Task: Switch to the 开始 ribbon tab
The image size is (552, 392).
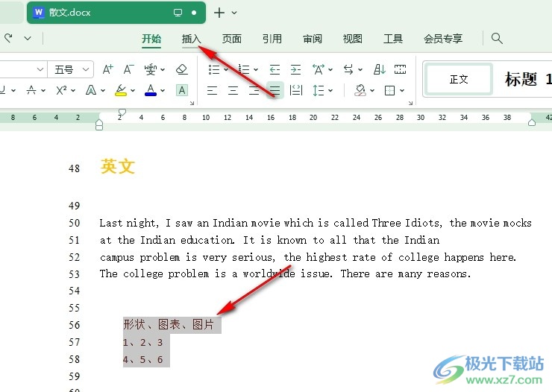Action: coord(151,38)
